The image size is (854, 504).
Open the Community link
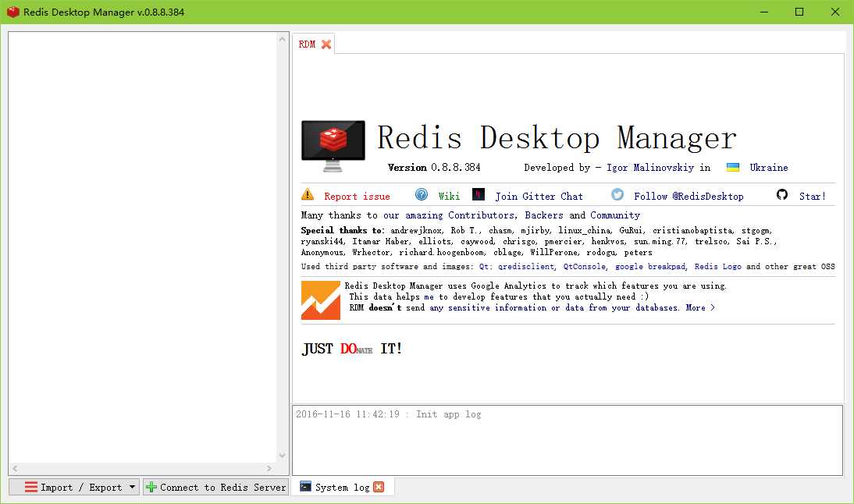[615, 215]
